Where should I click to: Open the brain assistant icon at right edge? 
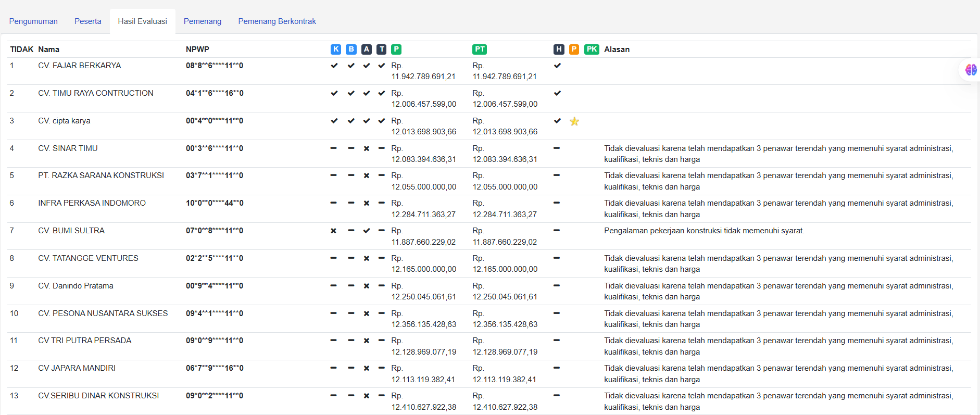tap(971, 70)
